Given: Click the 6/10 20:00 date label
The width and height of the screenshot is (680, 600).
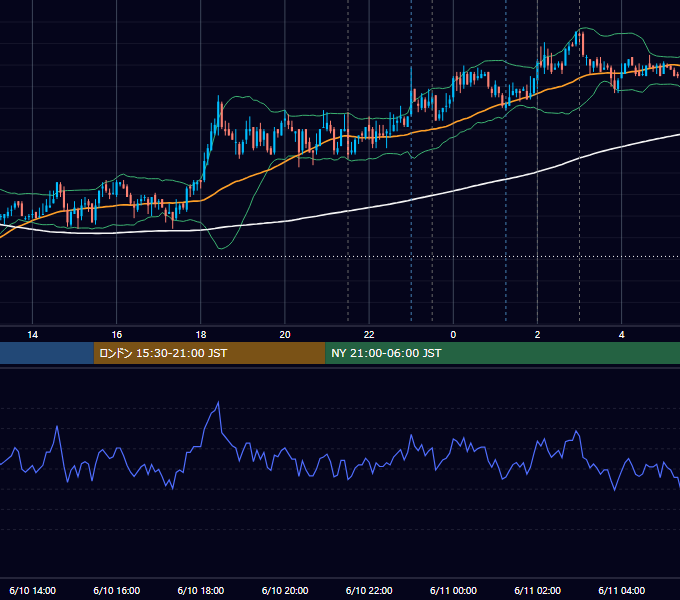Looking at the screenshot, I should pos(285,590).
